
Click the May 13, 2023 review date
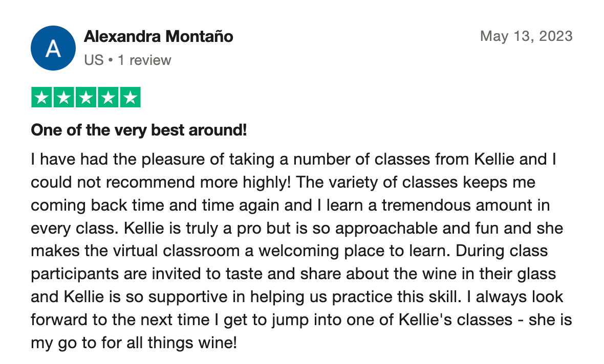pos(526,36)
